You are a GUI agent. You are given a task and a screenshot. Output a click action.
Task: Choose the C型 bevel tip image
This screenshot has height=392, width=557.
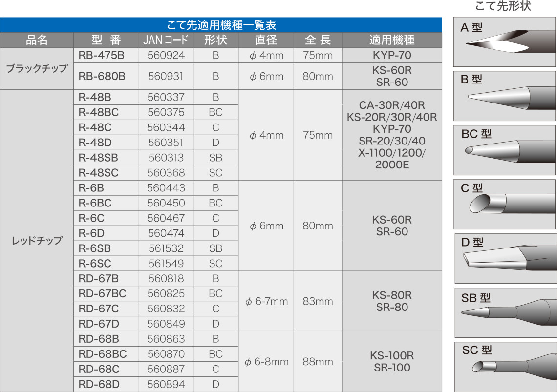pyautogui.click(x=505, y=204)
